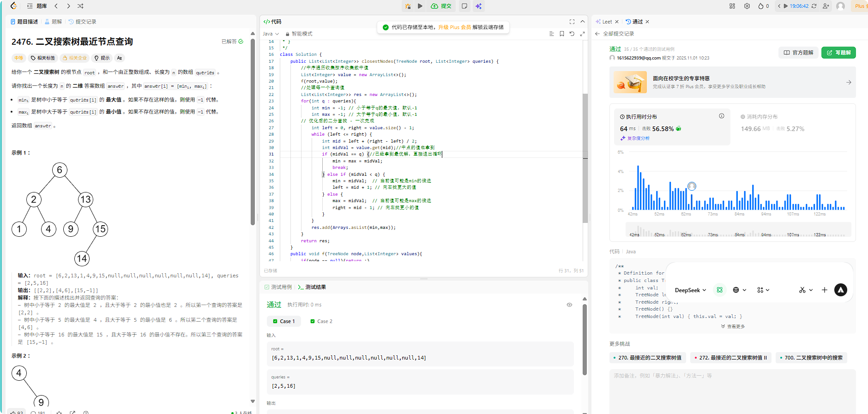Select Case 2 result
Image resolution: width=868 pixels, height=414 pixels.
click(321, 321)
